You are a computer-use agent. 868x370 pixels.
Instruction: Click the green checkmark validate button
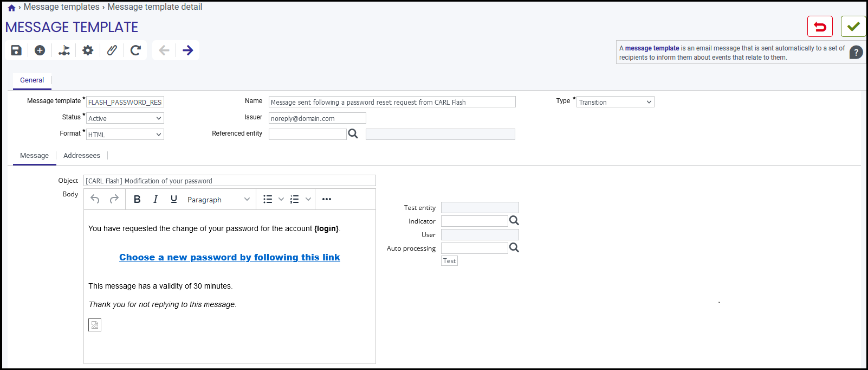[x=853, y=27]
